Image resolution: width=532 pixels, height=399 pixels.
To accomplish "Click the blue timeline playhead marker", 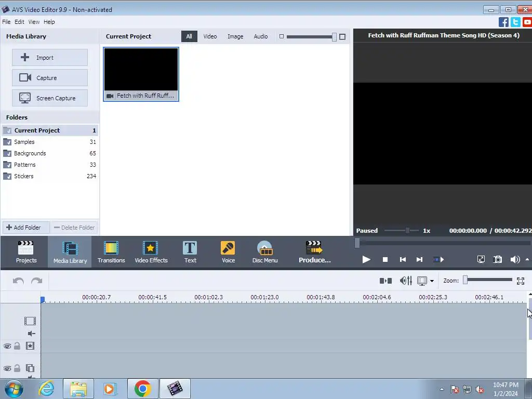I will pyautogui.click(x=43, y=299).
